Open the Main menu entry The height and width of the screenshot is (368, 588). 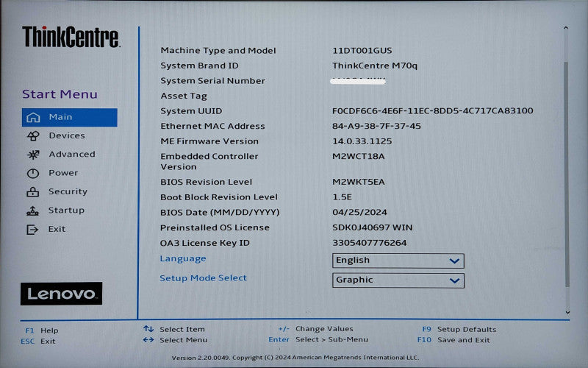(x=69, y=118)
